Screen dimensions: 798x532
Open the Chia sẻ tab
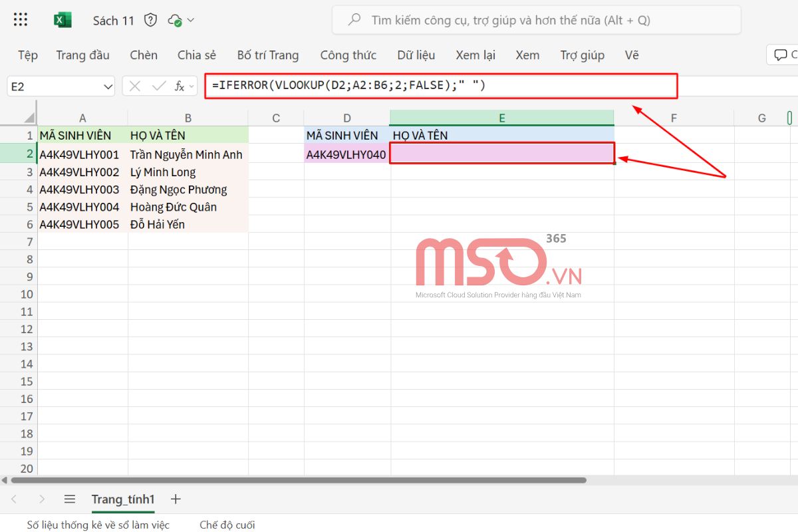click(x=197, y=55)
